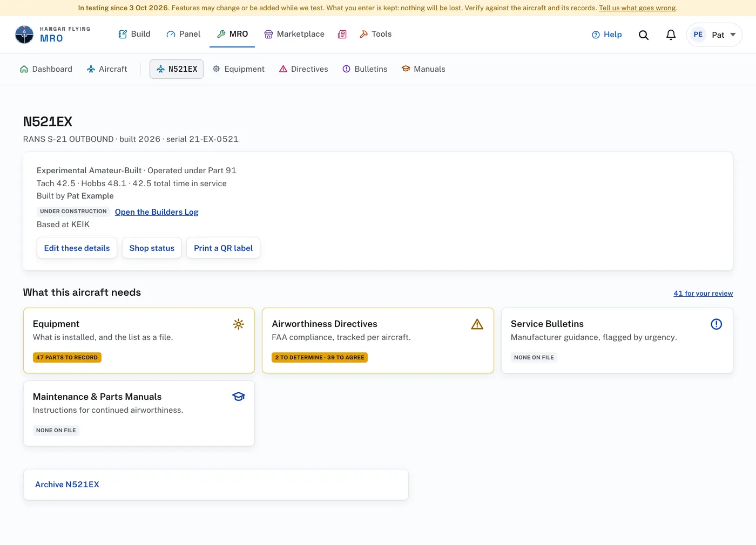
Task: Open the logbook icon beside Marketplace
Action: pyautogui.click(x=342, y=35)
